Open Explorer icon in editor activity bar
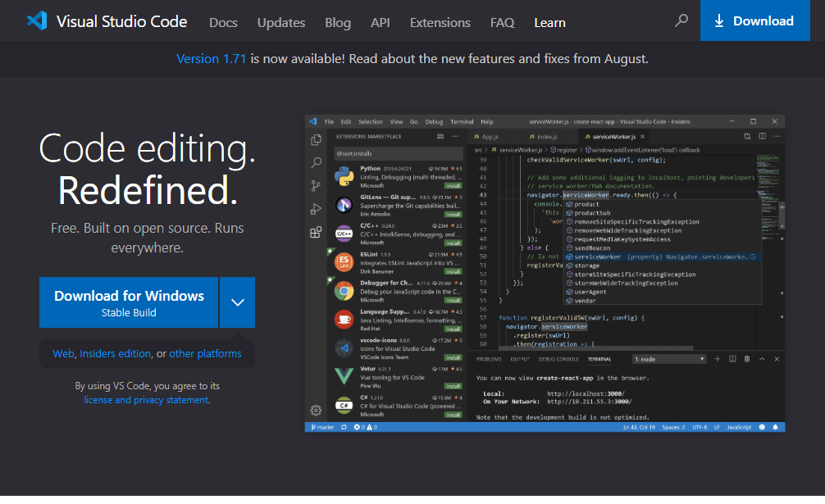Screen dimensions: 825x504 (317, 140)
